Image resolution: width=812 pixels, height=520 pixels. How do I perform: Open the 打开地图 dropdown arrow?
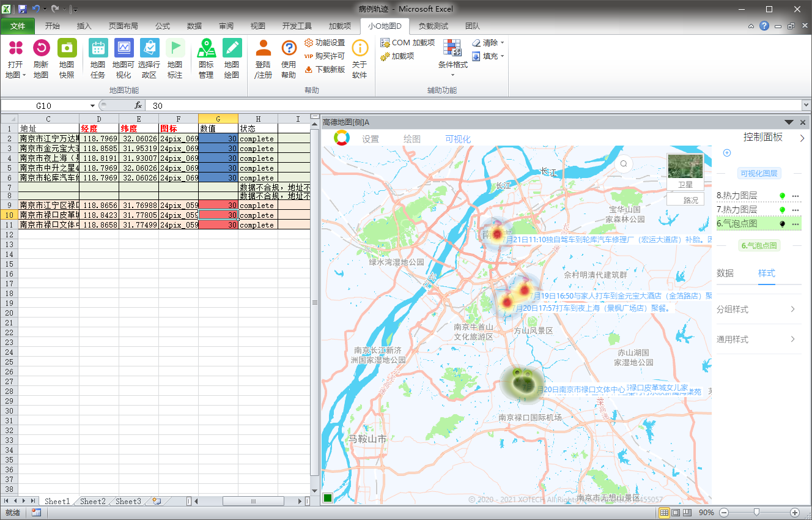(24, 75)
